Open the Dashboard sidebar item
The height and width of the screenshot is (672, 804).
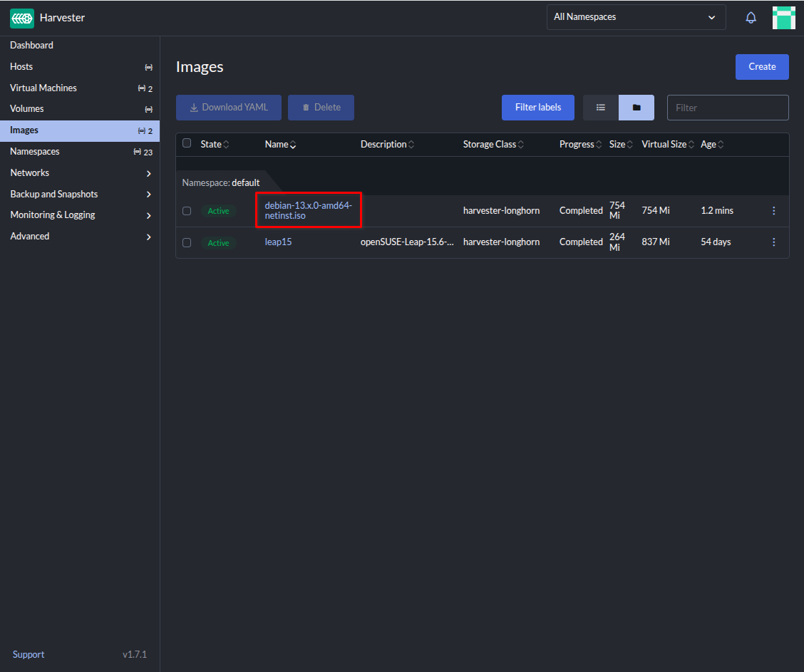click(31, 45)
